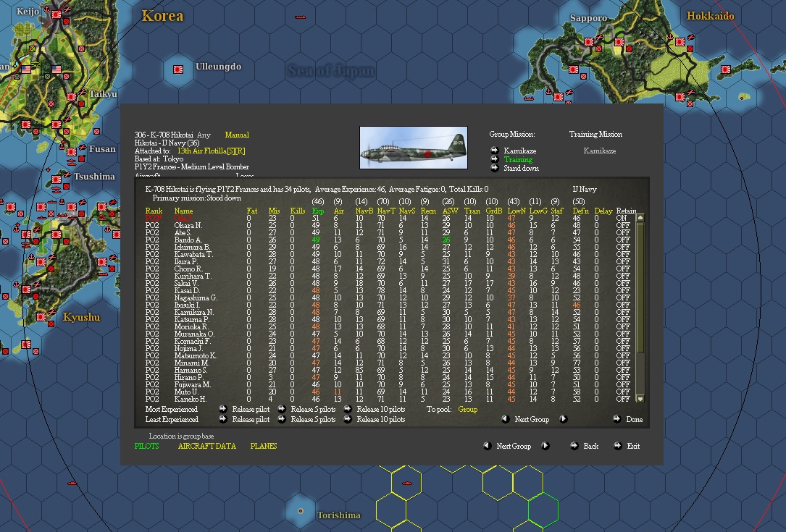Select Training mission arrow icon

(494, 159)
